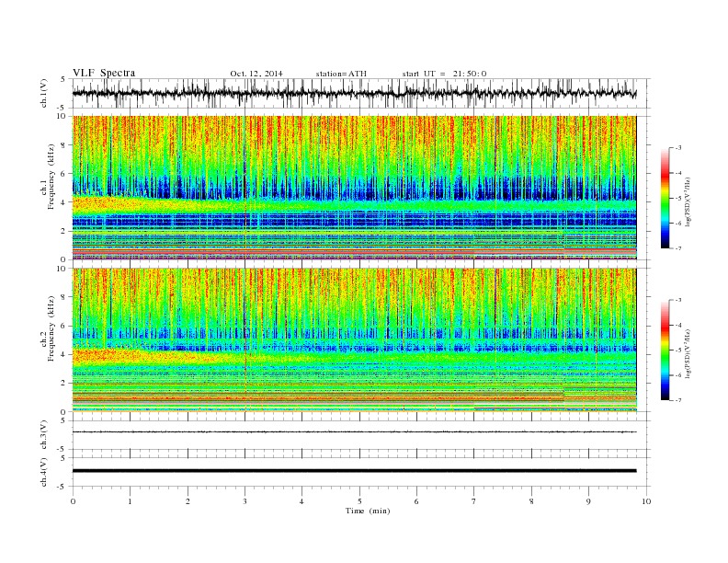Click the "8" kHz tick of ch.1 spectrogram
Viewport: 728px width, 563px height.
(63, 145)
